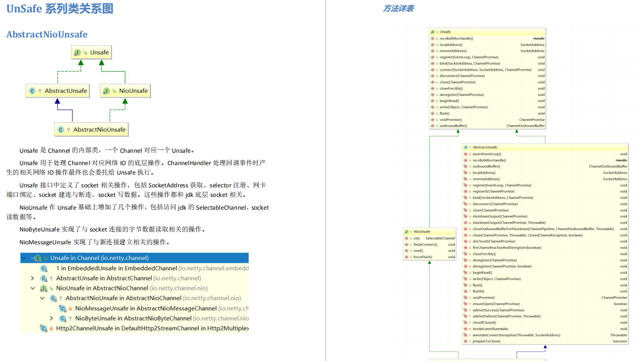Select the Unsafe in Channel tree row
Screen dimensions: 644x361
coord(134,258)
